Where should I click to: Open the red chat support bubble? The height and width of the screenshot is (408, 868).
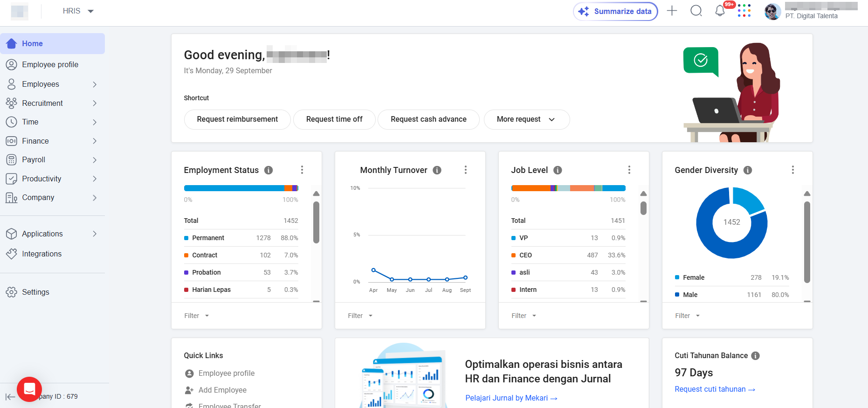pos(29,389)
